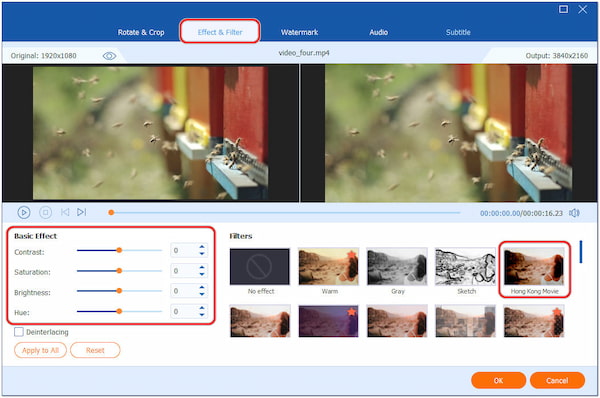
Task: Stop the video playback
Action: [x=46, y=212]
